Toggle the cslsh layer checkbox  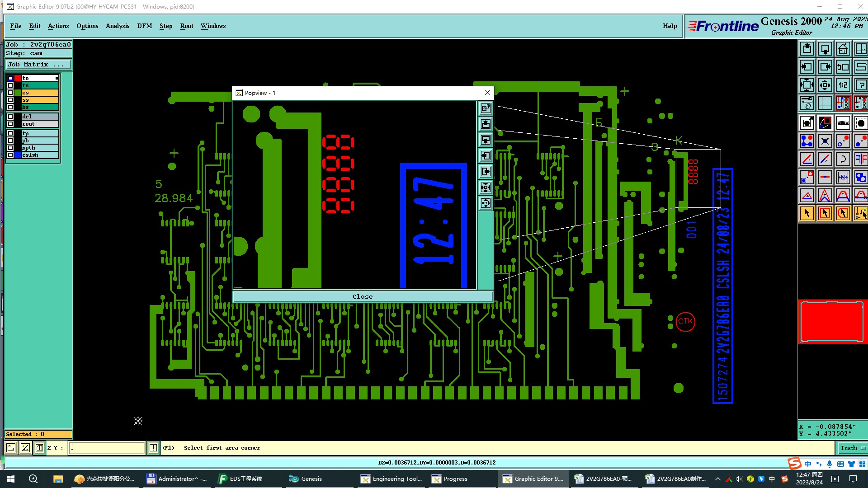10,155
